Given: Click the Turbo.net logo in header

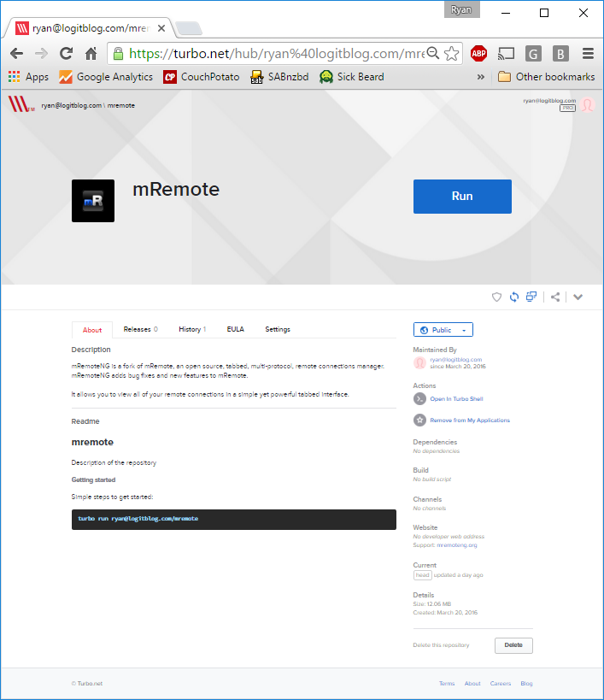Looking at the screenshot, I should pyautogui.click(x=21, y=104).
